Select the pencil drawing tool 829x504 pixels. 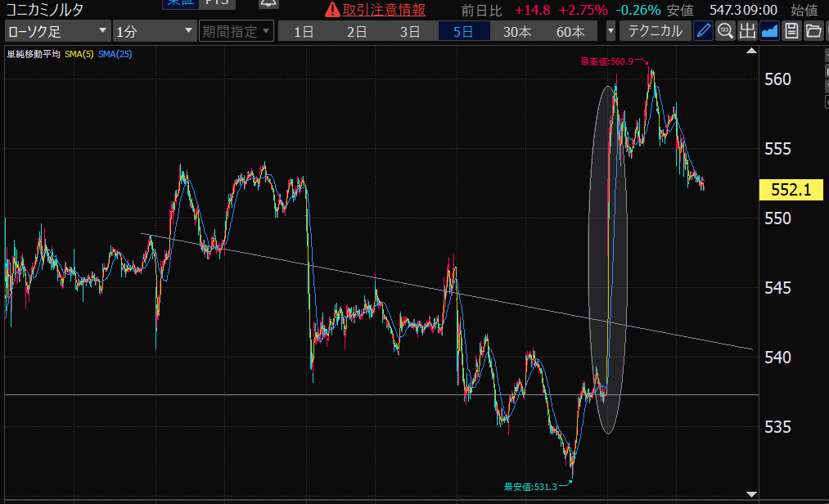[x=703, y=32]
